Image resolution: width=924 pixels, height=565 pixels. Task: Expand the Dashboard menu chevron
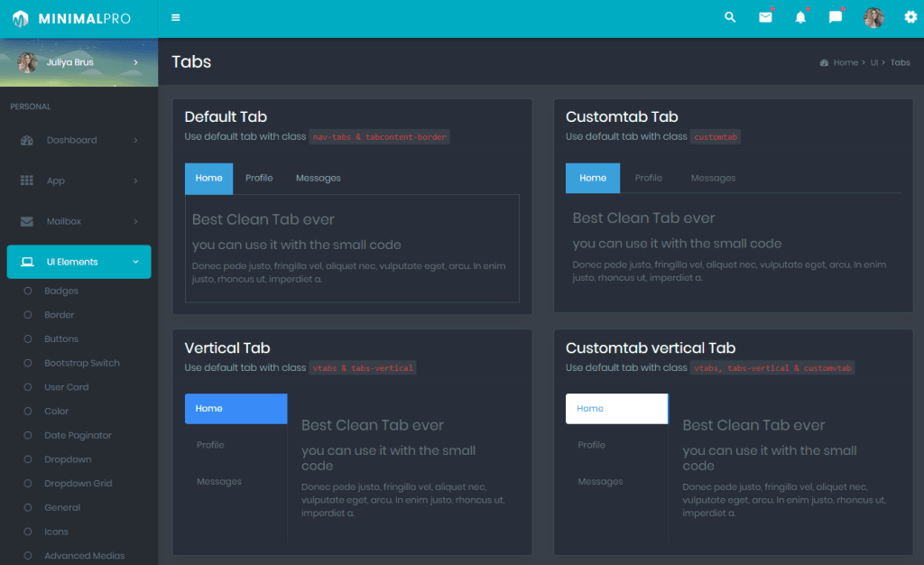click(x=135, y=140)
